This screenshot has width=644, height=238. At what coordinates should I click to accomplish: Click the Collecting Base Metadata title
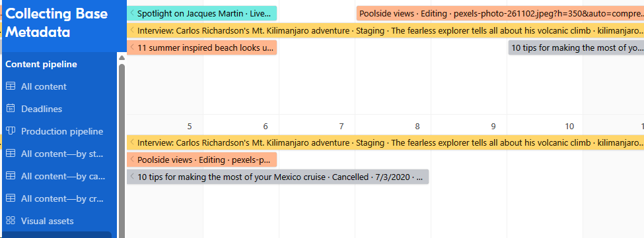pyautogui.click(x=57, y=23)
